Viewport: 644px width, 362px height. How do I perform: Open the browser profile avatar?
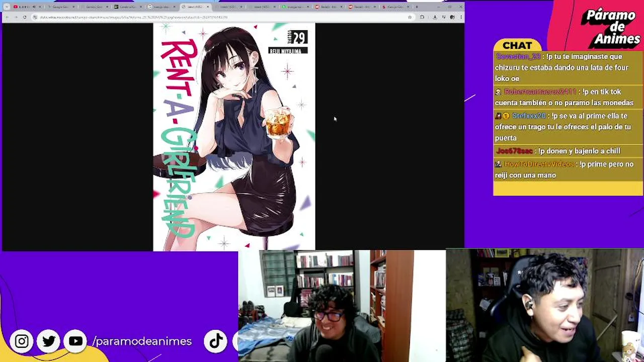452,17
